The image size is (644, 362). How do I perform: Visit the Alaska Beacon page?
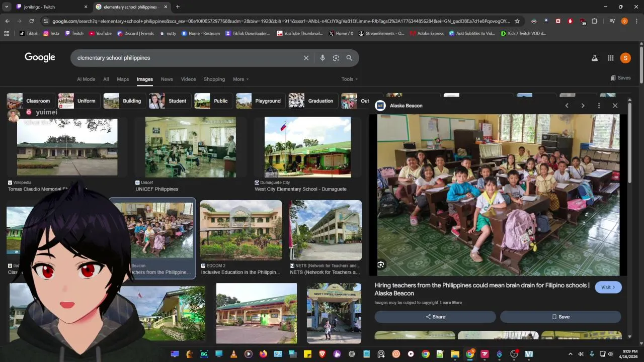[608, 287]
